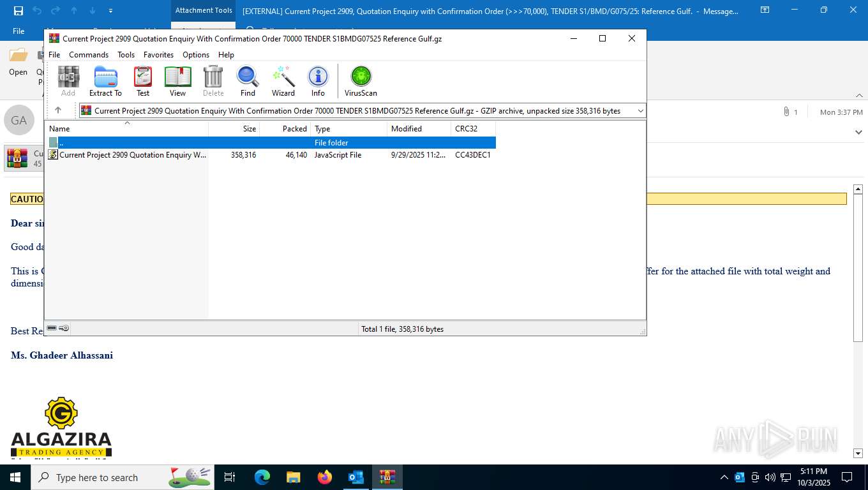Open the Info toolbar icon
Viewport: 868px width, 490px height.
[318, 82]
